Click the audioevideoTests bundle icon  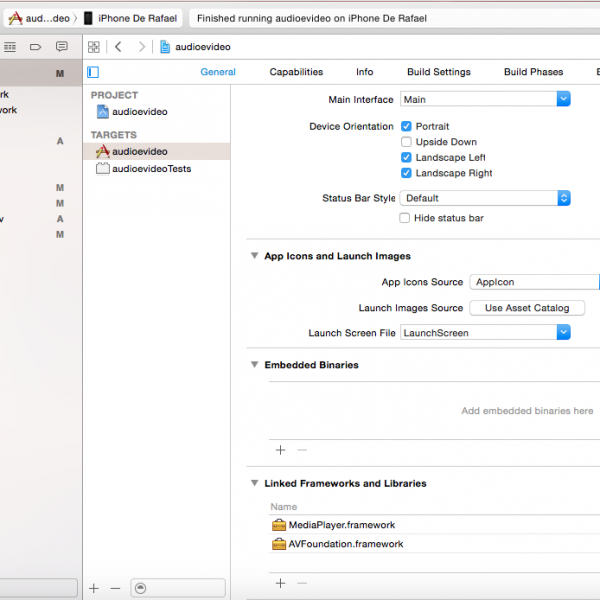103,169
